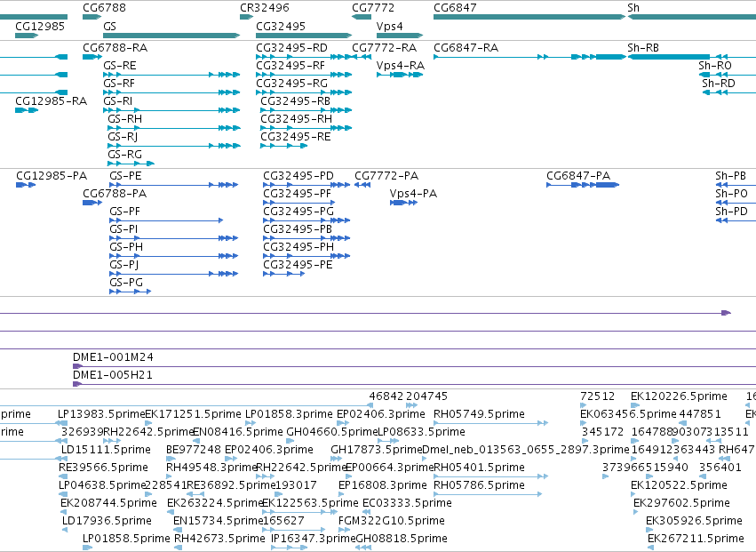The image size is (756, 552).
Task: Click EST FGM322G10.5prime label
Action: (392, 521)
